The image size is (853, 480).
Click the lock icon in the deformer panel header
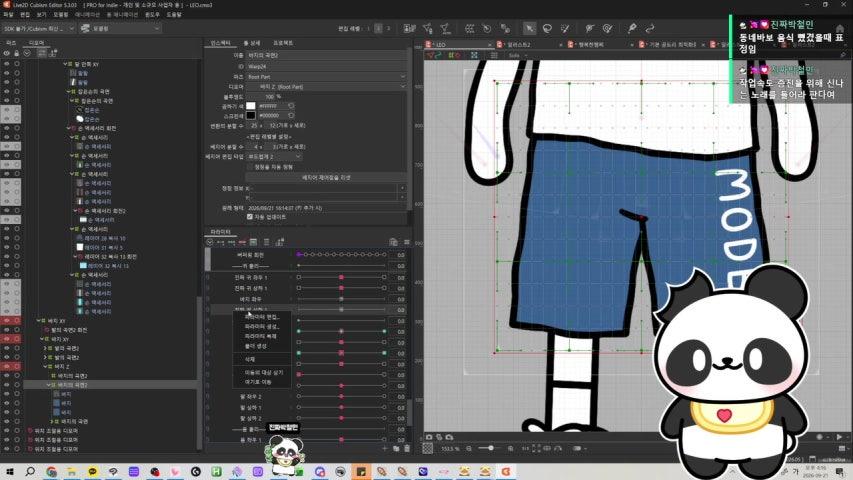click(x=16, y=53)
